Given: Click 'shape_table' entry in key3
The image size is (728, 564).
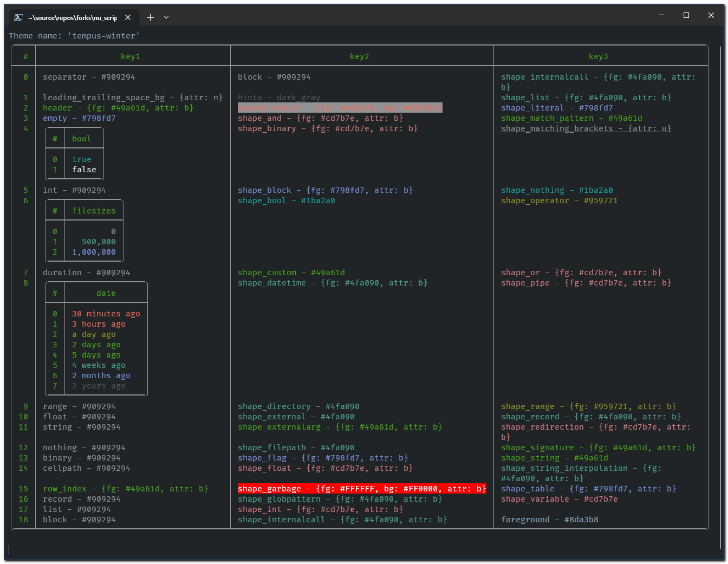Looking at the screenshot, I should click(589, 489).
